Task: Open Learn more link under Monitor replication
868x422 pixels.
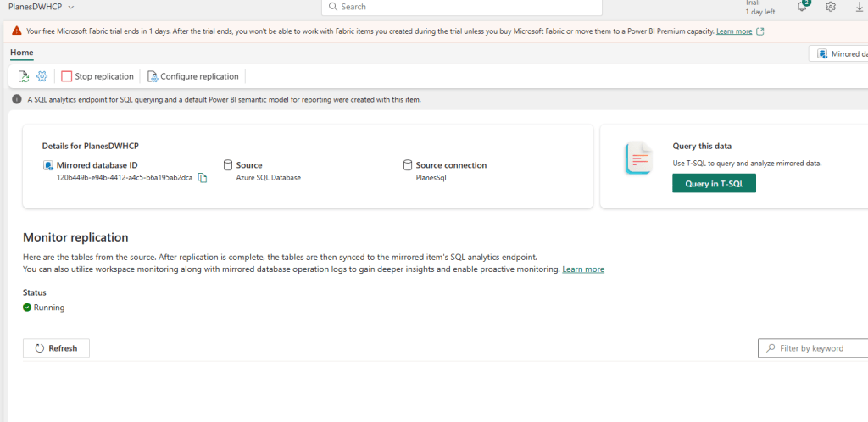Action: click(583, 269)
